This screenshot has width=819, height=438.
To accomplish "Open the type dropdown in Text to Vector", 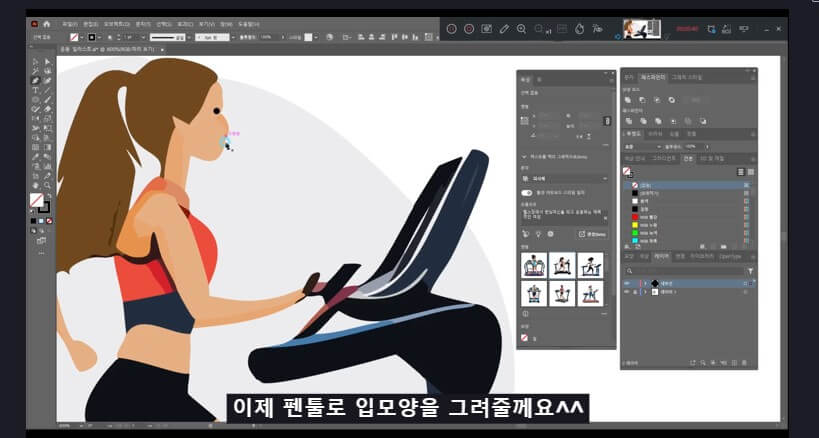I will coord(565,179).
